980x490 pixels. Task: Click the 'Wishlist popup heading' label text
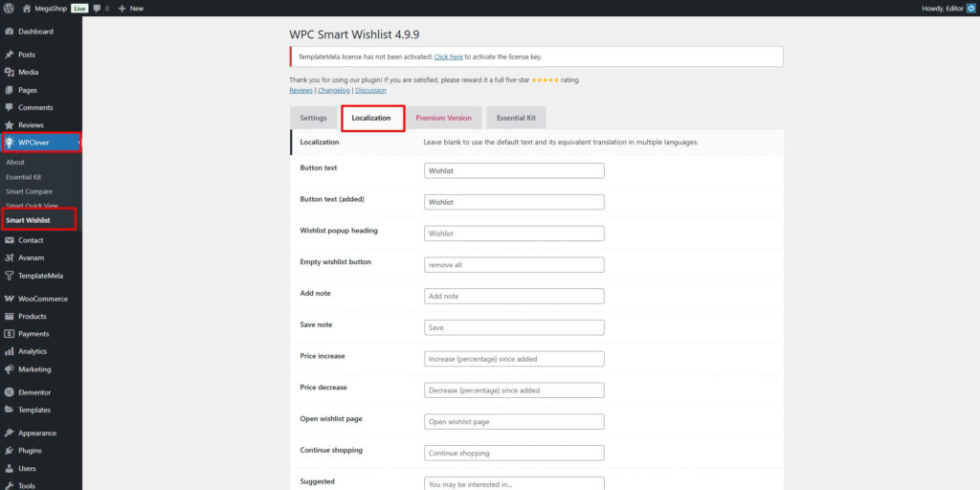pyautogui.click(x=339, y=231)
